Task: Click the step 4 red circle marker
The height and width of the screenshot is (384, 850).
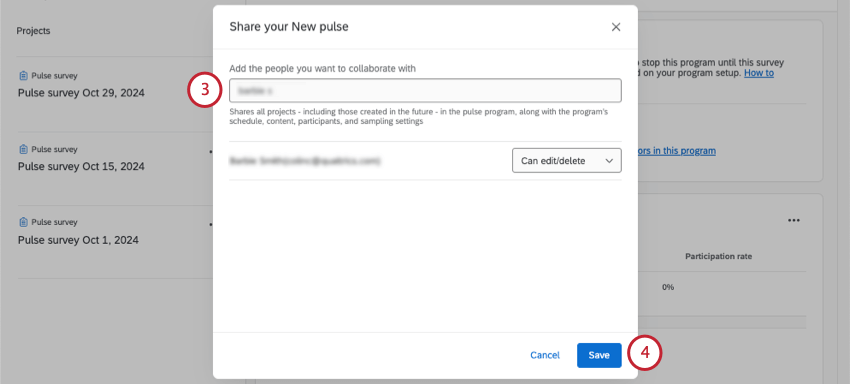Action: click(645, 353)
